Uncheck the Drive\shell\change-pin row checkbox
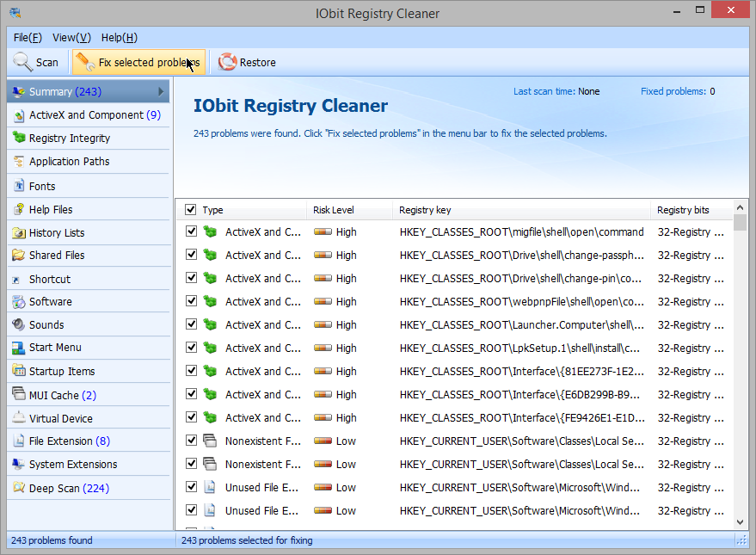The image size is (756, 555). coord(192,277)
